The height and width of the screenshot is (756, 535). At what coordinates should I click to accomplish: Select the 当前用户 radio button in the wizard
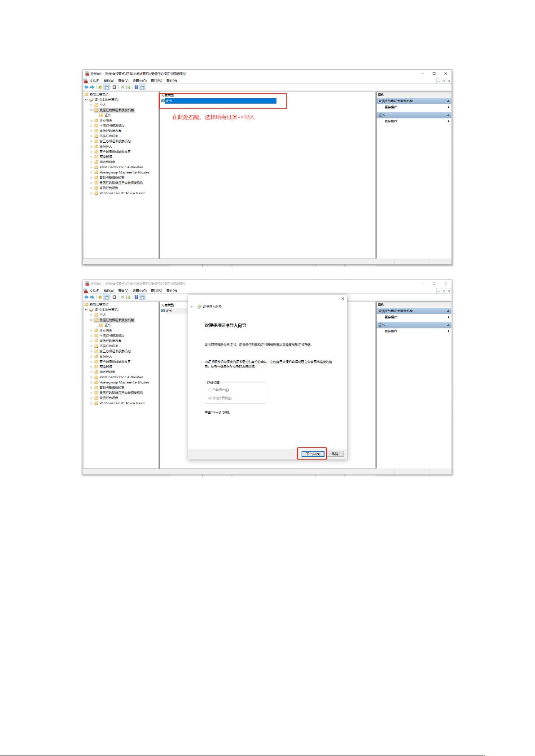[210, 390]
